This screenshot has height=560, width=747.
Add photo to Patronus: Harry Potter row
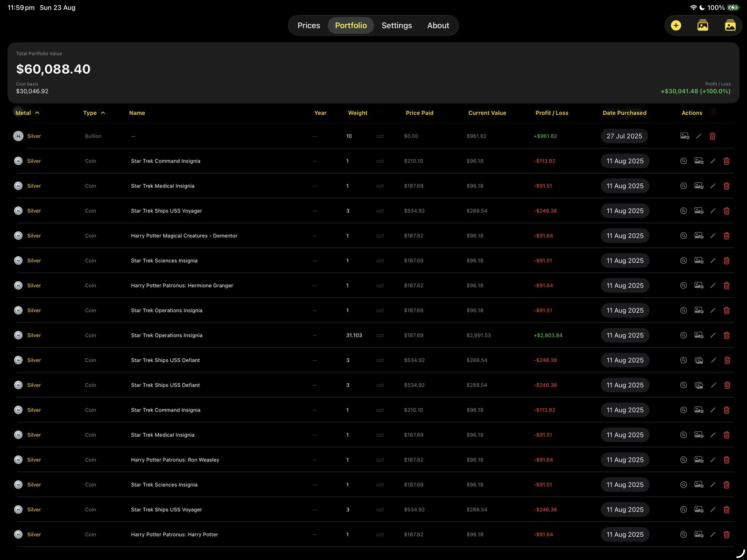click(x=699, y=534)
